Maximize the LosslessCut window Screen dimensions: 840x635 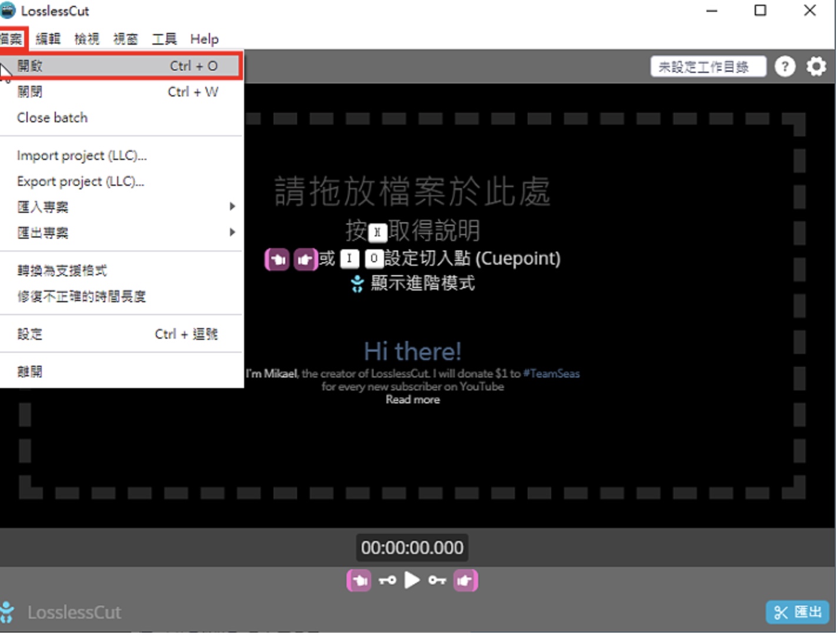[x=760, y=11]
